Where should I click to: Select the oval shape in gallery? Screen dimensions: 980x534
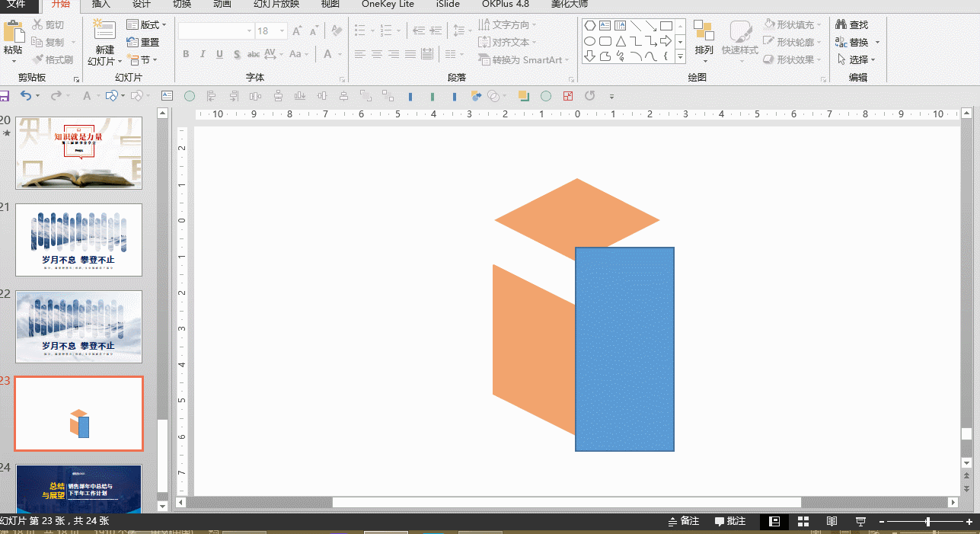589,41
